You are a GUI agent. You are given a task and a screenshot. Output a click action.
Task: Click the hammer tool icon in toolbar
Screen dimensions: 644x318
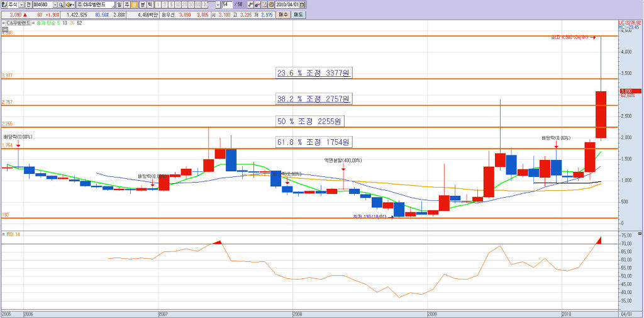point(250,4)
